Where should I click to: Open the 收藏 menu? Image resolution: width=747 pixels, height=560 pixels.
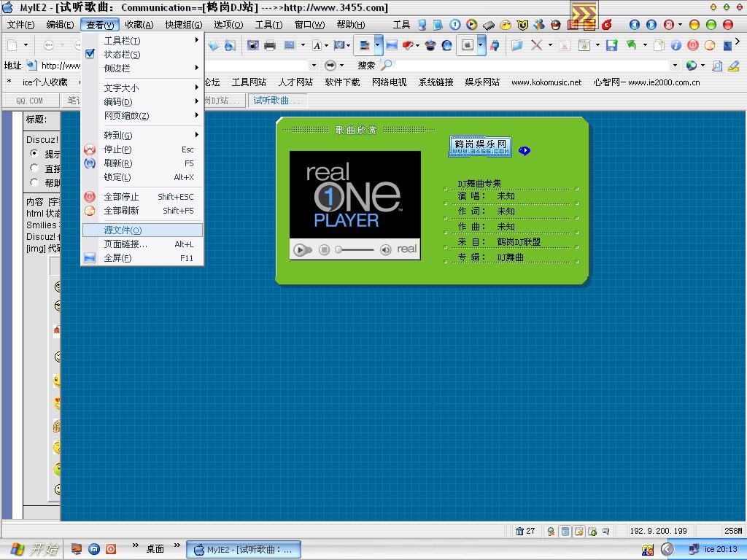click(x=139, y=25)
